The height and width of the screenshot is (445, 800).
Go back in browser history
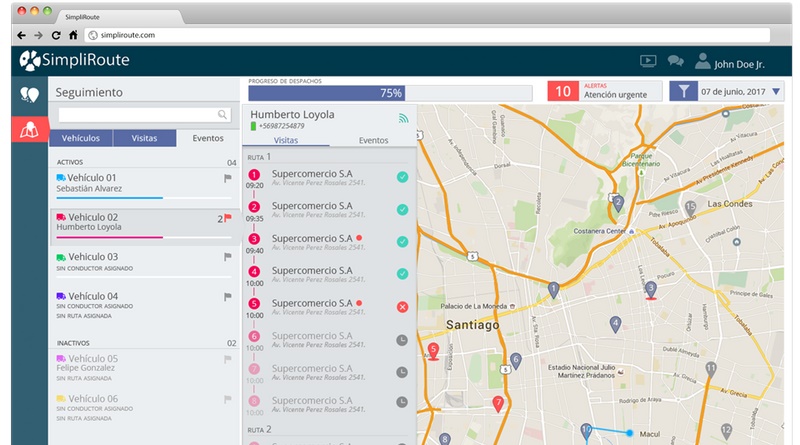(21, 35)
